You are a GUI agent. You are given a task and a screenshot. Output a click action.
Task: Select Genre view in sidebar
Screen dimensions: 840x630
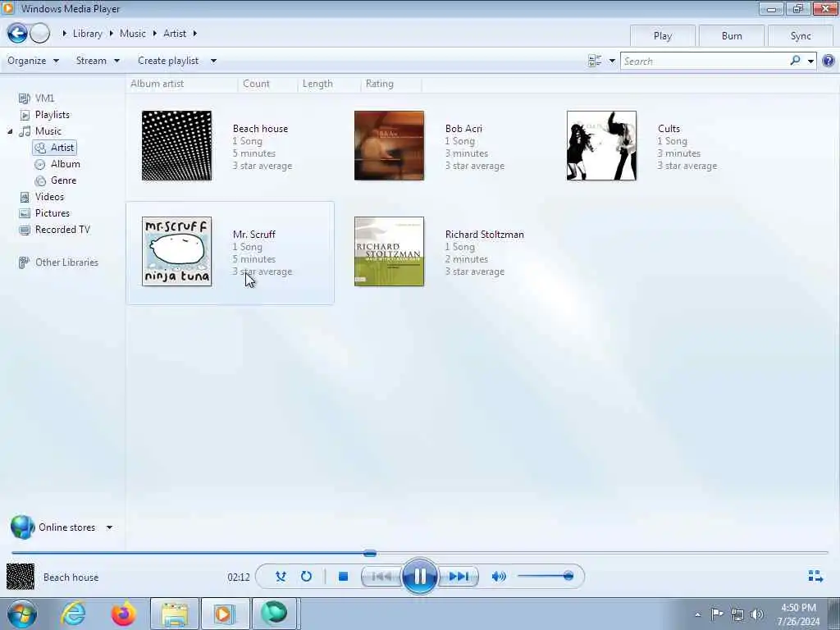click(x=63, y=180)
